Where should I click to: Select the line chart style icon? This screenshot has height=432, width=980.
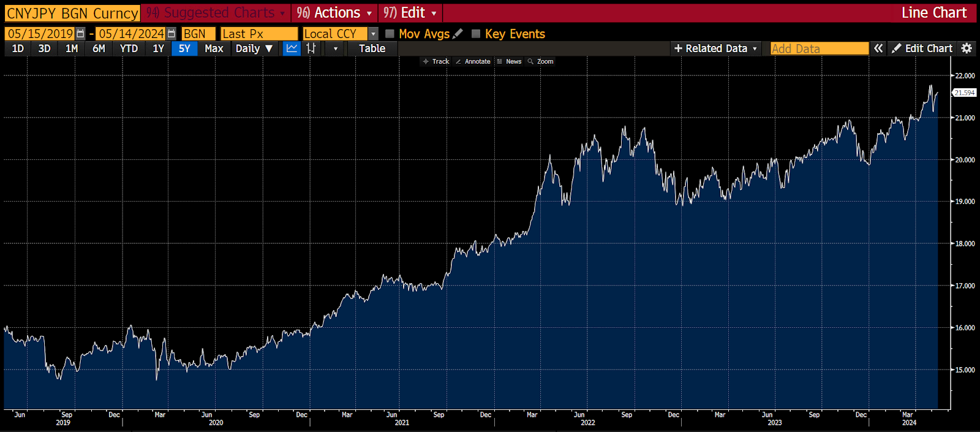click(x=292, y=48)
